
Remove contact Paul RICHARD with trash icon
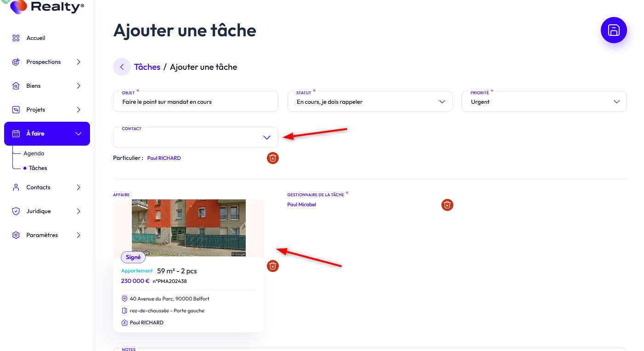tap(273, 158)
